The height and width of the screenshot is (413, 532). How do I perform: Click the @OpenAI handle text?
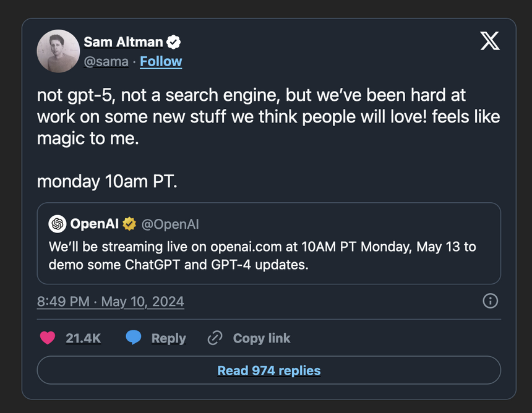click(x=171, y=224)
